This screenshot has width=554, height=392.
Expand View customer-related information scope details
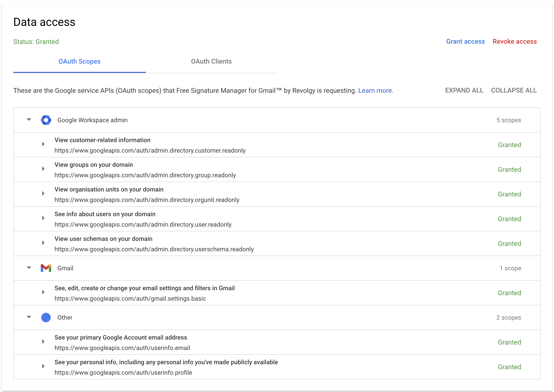43,144
